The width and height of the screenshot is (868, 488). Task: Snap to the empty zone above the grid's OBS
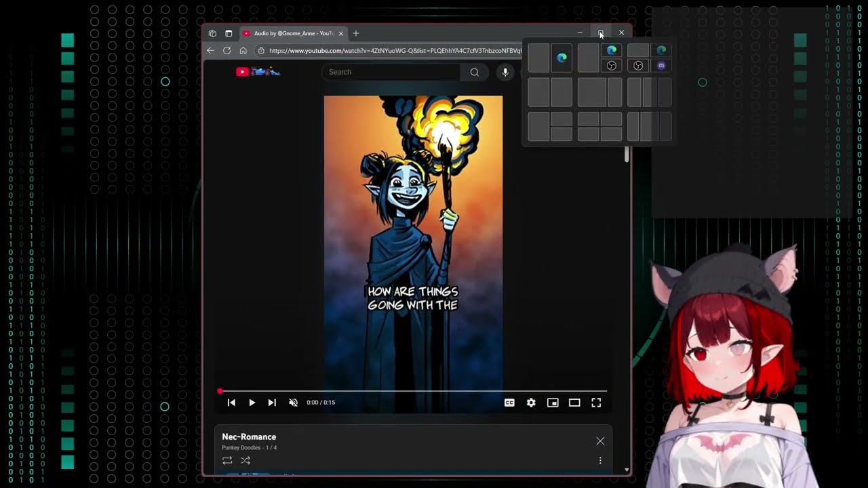click(x=638, y=50)
